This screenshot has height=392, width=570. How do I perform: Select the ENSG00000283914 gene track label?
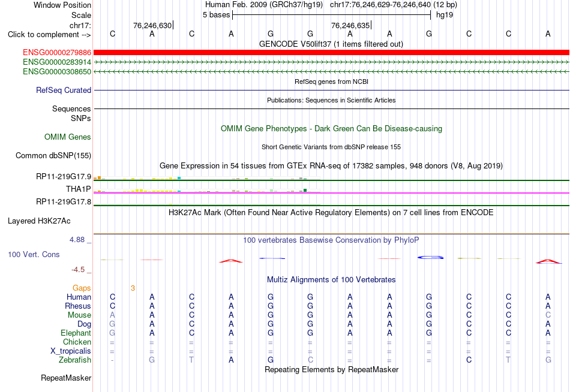(x=57, y=62)
